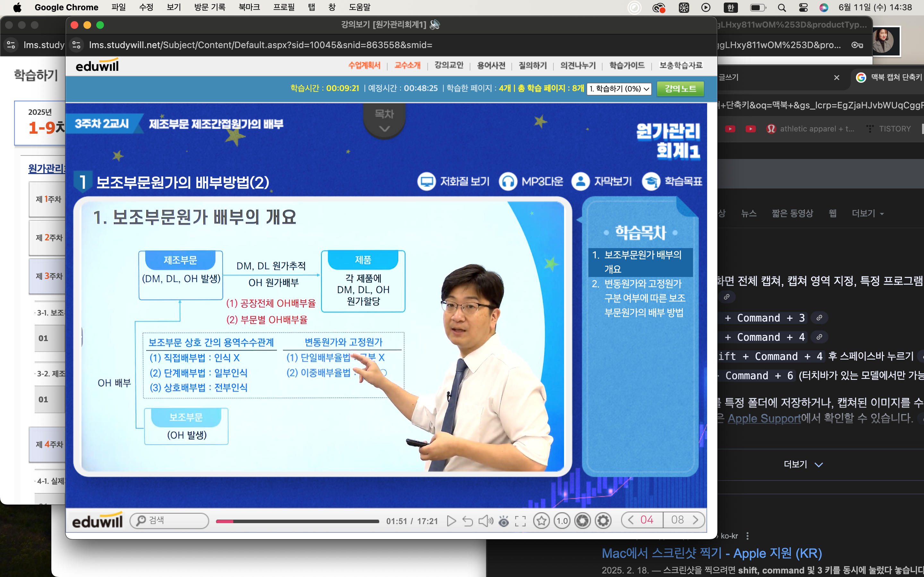
Task: Expand the 목차 pull-down tab
Action: pyautogui.click(x=384, y=121)
